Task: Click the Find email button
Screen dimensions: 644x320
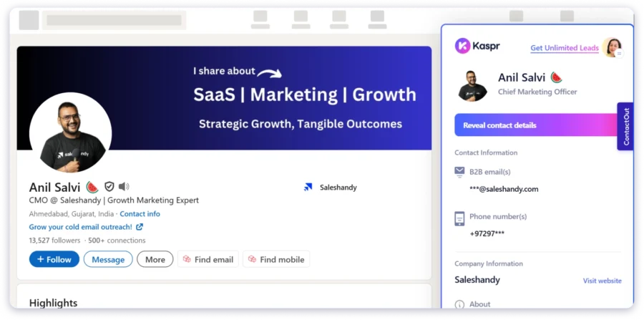Action: pos(208,259)
